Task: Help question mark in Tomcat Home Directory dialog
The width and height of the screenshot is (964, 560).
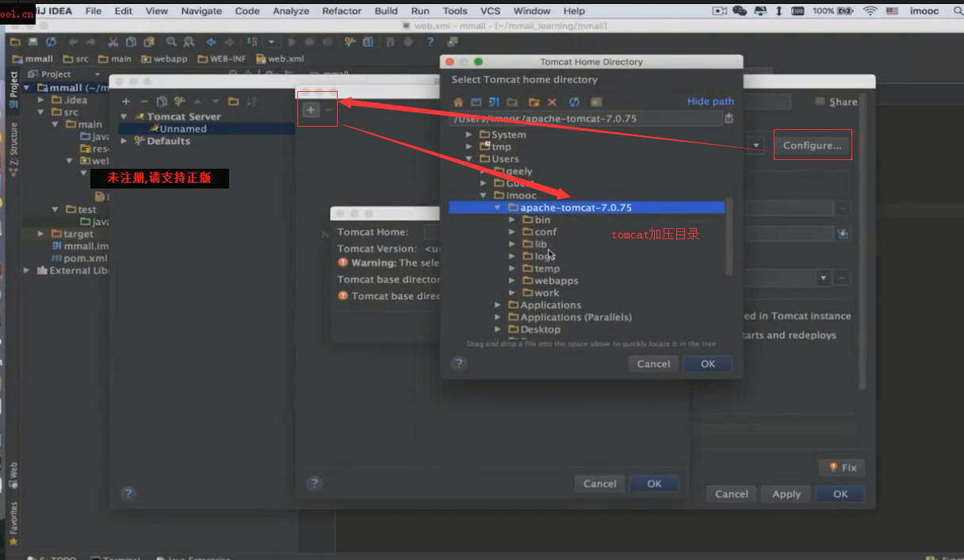Action: coord(458,364)
